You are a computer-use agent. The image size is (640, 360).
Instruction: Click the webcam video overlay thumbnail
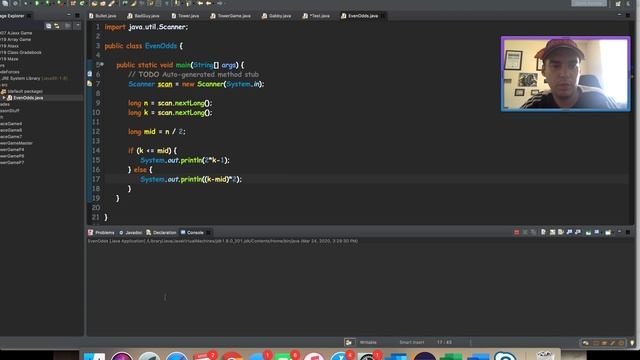pos(565,74)
